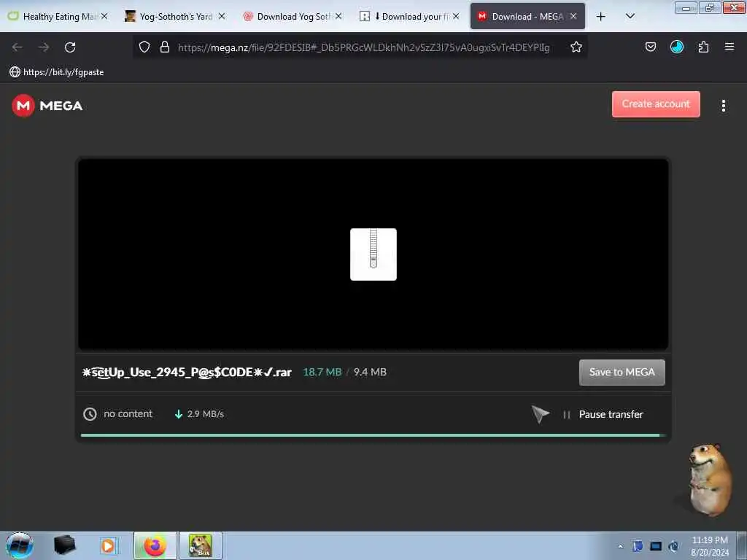Close the Download - MEGA tab
This screenshot has width=747, height=560.
pyautogui.click(x=573, y=16)
